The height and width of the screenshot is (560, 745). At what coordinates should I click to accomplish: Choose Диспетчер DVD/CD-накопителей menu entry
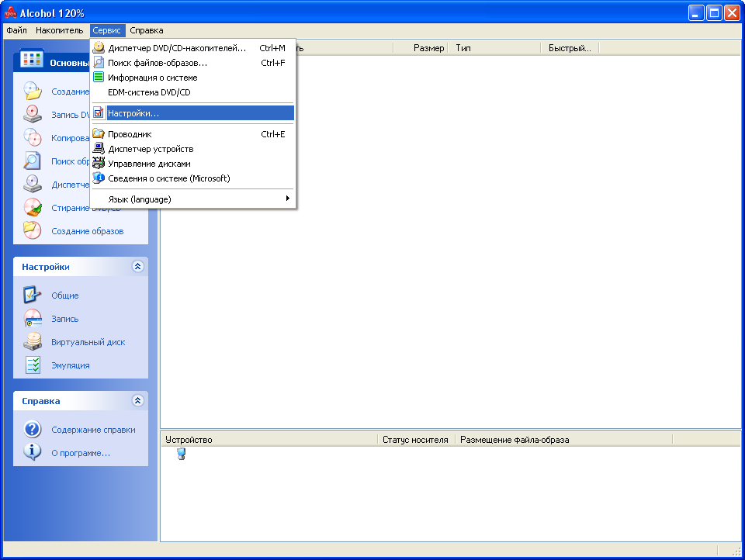pyautogui.click(x=177, y=48)
